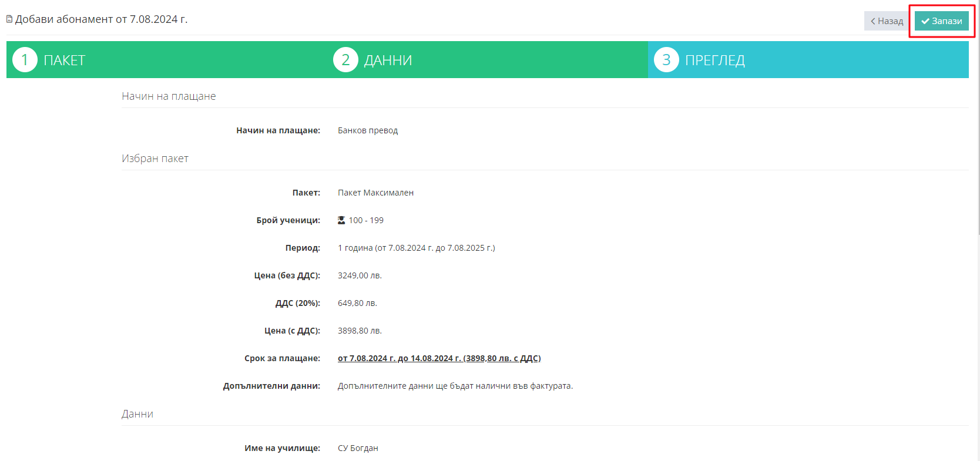
Task: Click the Допълнителните данни note text
Action: [x=455, y=386]
